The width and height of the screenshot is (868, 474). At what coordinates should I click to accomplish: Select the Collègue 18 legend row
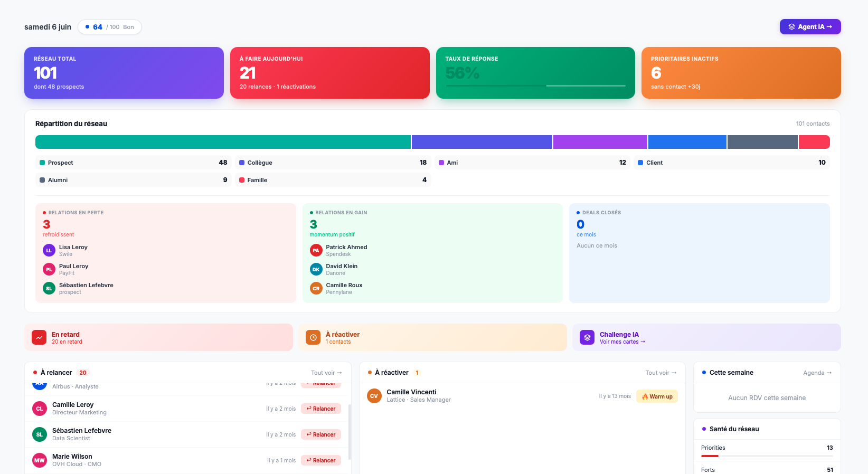(x=333, y=163)
